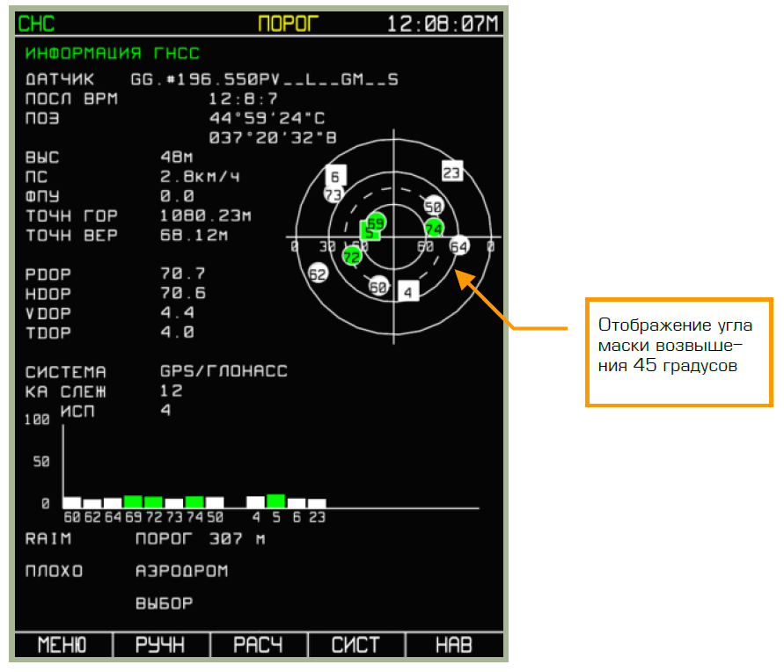Select satellite 64 circle in sky plot
Image resolution: width=784 pixels, height=672 pixels.
point(458,246)
